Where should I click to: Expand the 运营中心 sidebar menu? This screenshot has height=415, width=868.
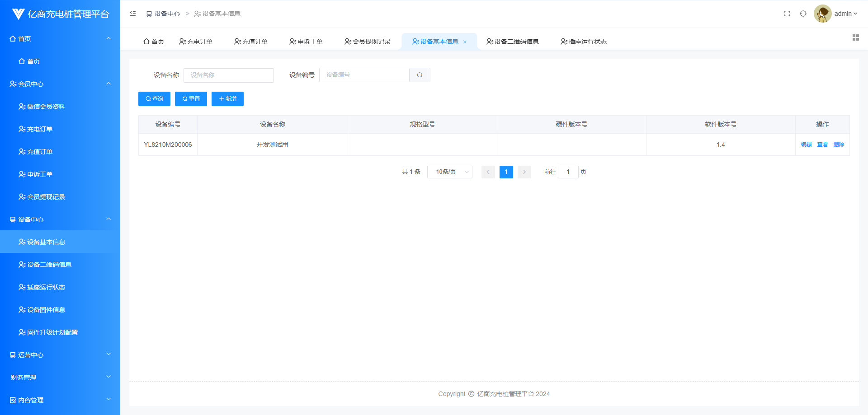click(60, 355)
